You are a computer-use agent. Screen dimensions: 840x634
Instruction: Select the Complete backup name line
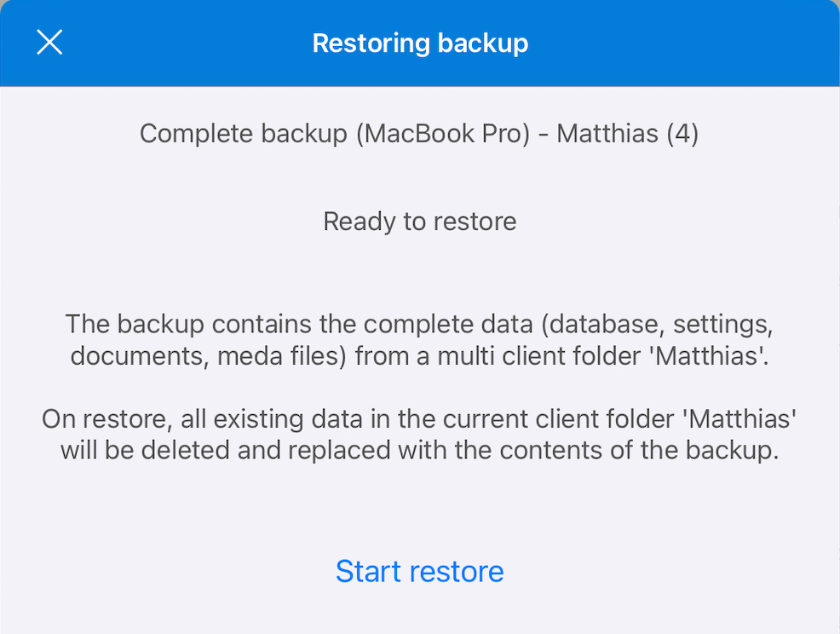pos(419,134)
